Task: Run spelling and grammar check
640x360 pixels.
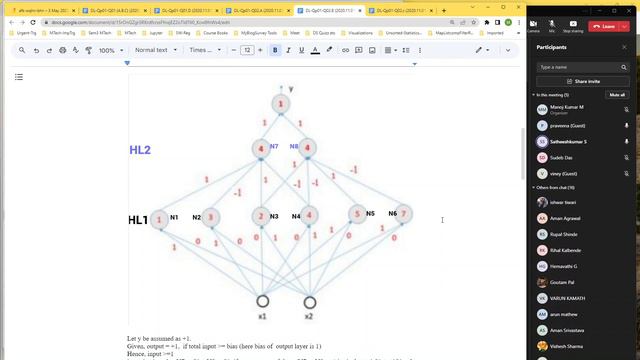Action: (x=76, y=50)
